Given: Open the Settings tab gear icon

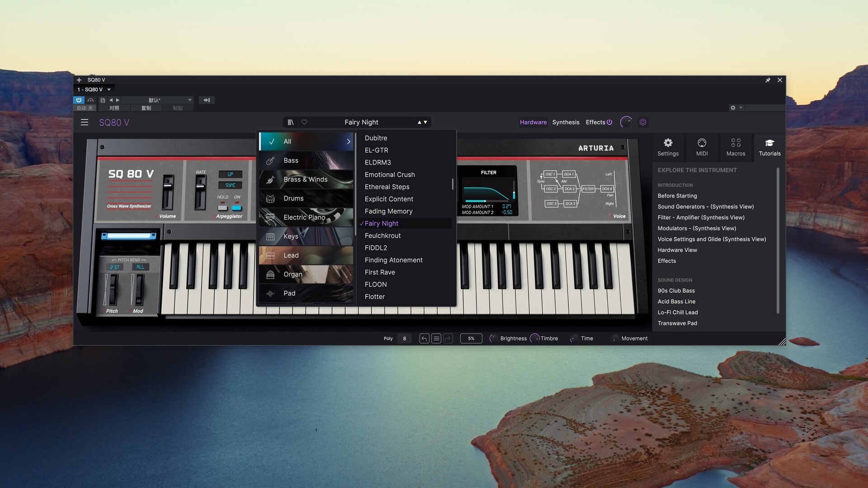Looking at the screenshot, I should point(668,148).
